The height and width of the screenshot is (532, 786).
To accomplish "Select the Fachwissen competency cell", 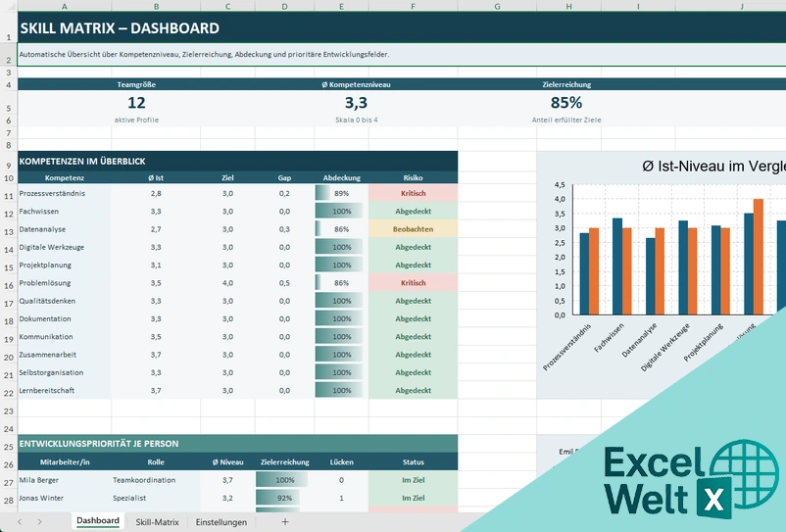I will (64, 212).
